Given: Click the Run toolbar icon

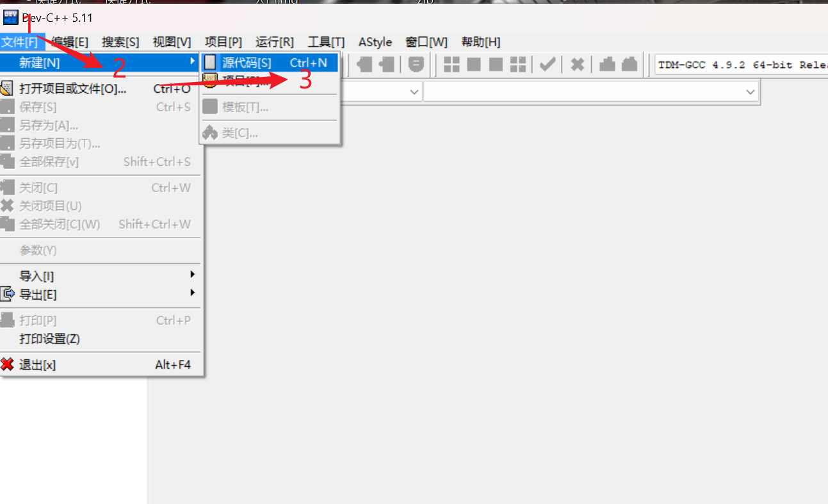Looking at the screenshot, I should (x=474, y=64).
